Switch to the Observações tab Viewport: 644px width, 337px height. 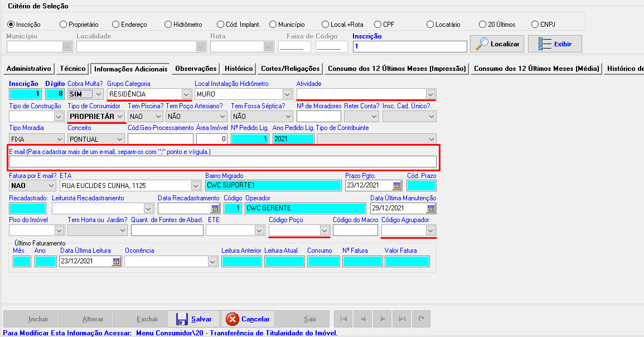click(196, 69)
